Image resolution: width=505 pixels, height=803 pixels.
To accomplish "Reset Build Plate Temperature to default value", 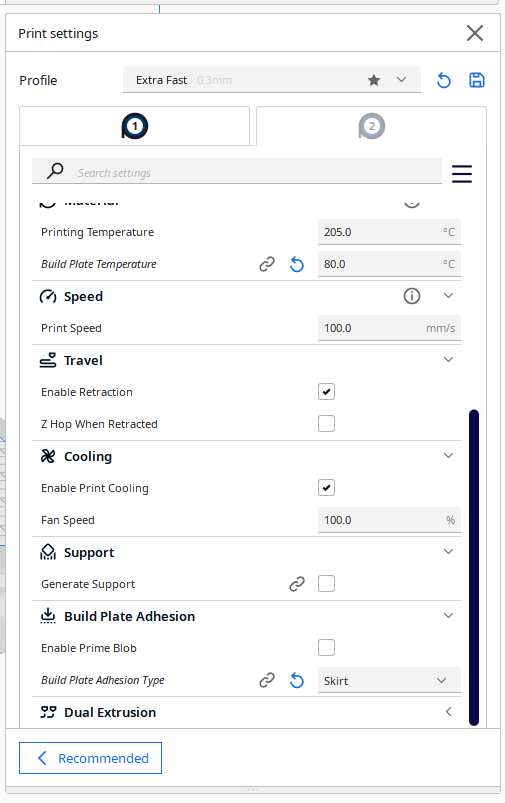I will pos(297,264).
